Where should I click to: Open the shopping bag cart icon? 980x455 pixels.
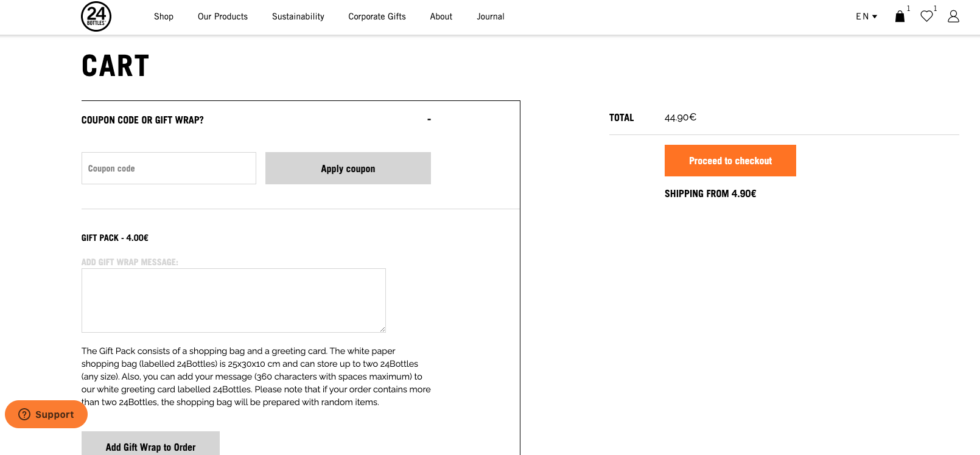tap(900, 16)
